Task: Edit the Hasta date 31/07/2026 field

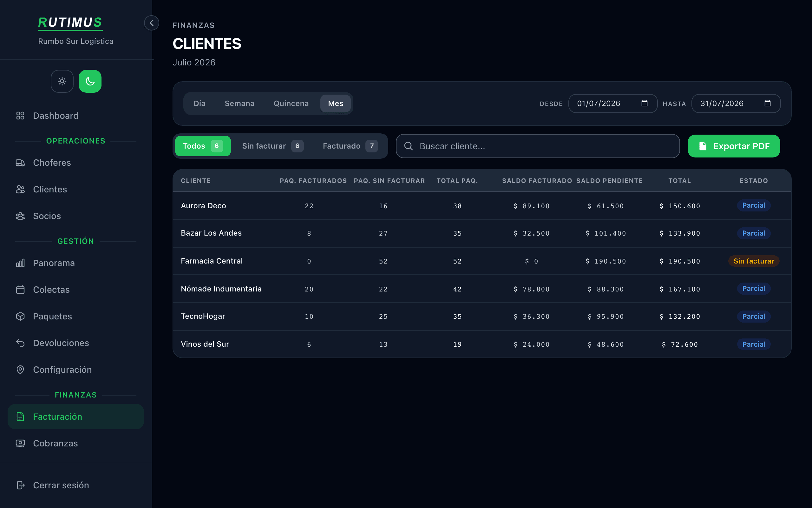Action: (736, 104)
